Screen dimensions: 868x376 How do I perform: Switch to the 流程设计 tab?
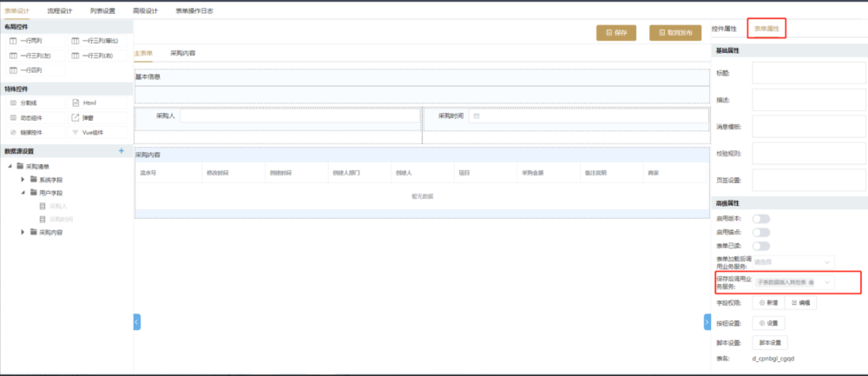tap(60, 10)
